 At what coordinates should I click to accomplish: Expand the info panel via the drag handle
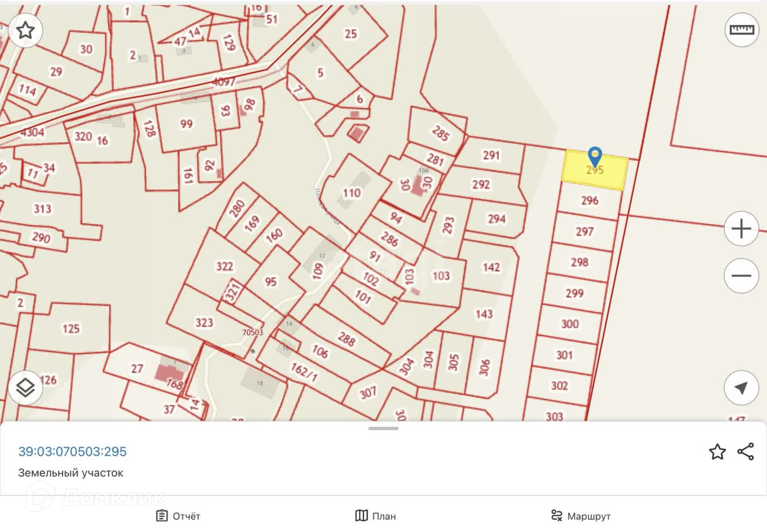pos(383,429)
